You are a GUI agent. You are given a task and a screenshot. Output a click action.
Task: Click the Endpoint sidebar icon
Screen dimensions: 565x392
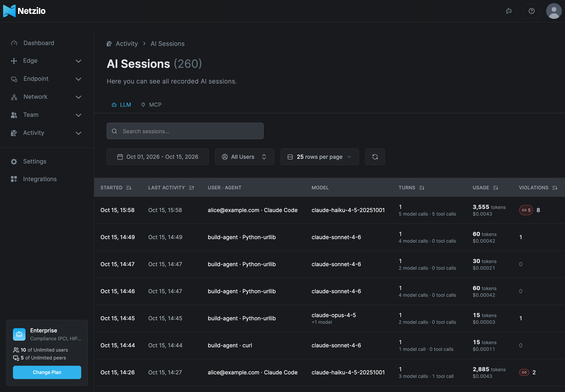[x=14, y=79]
